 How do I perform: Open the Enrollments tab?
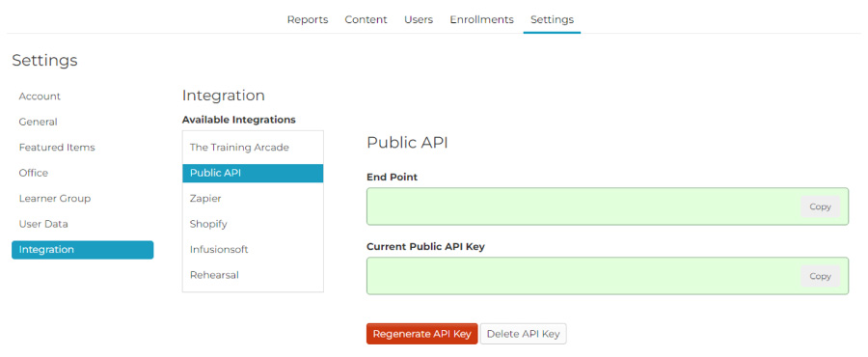click(x=481, y=19)
